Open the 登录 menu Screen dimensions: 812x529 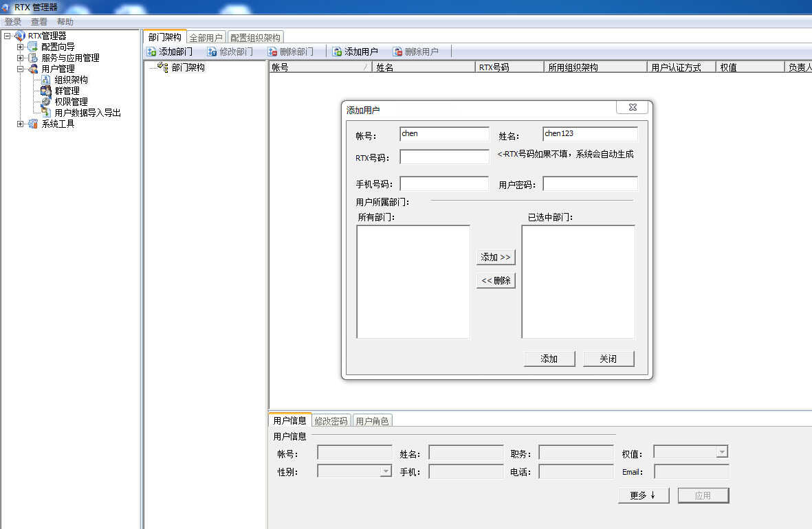(13, 22)
